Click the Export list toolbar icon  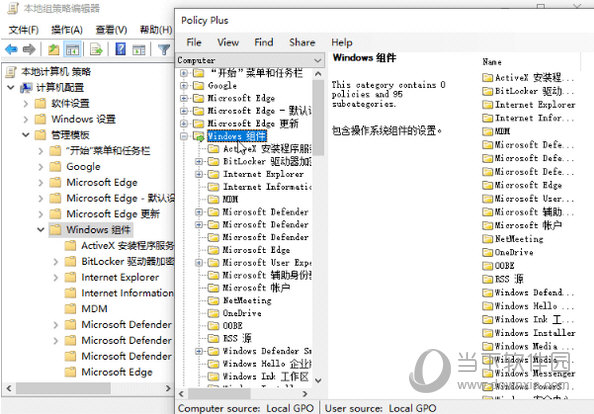pos(97,49)
